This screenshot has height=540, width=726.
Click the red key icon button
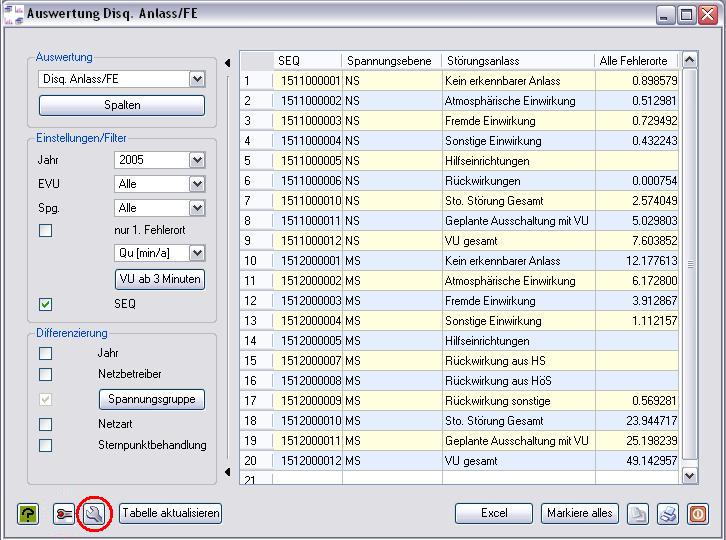pos(64,514)
